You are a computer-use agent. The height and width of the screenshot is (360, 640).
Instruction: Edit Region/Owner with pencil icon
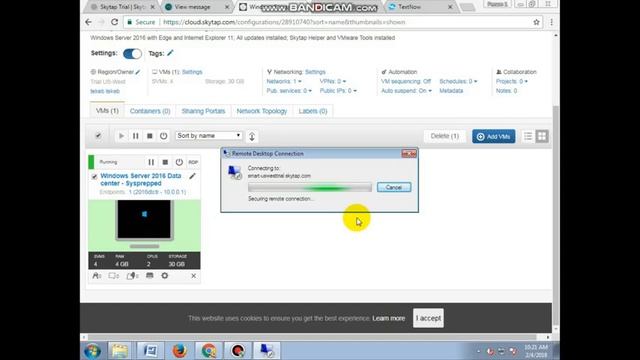pyautogui.click(x=138, y=72)
